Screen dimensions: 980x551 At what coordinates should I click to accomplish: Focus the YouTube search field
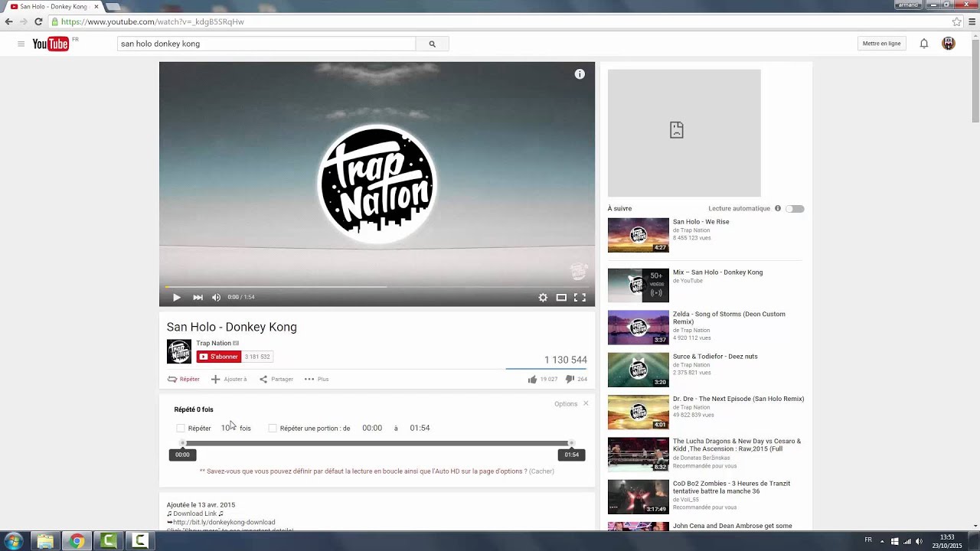pyautogui.click(x=266, y=44)
